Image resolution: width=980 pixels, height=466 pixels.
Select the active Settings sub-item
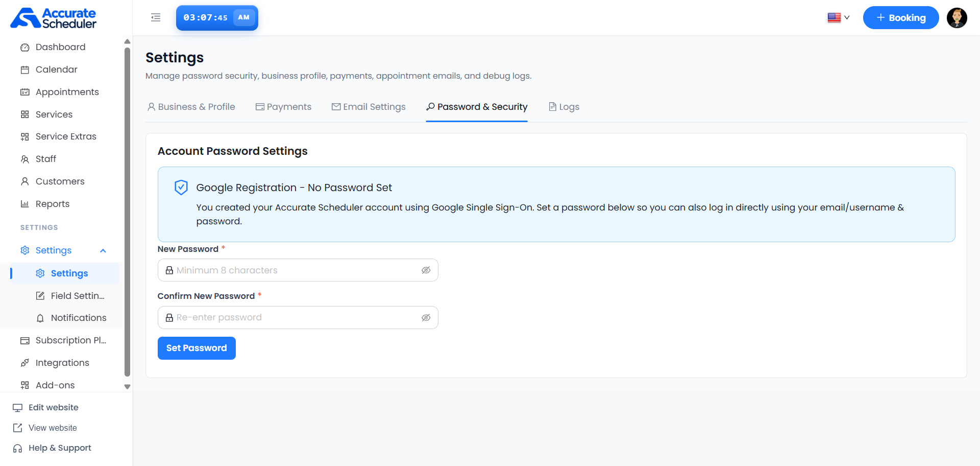coord(65,273)
